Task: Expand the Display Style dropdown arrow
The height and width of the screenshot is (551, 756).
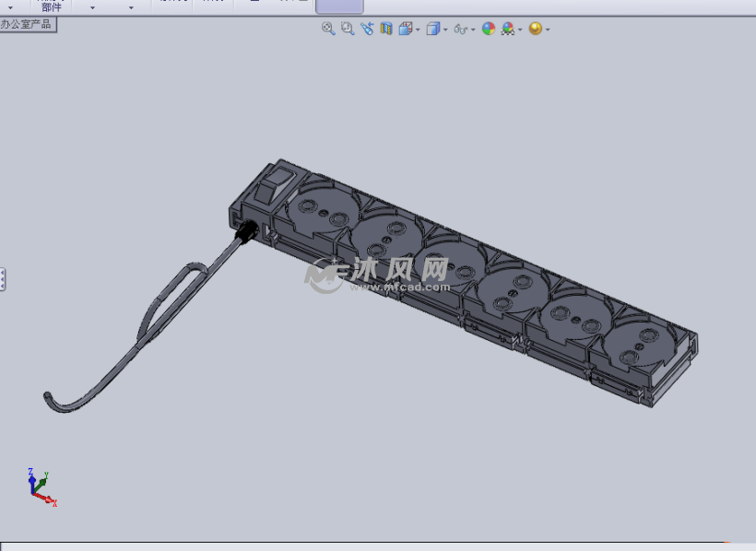Action: 445,29
